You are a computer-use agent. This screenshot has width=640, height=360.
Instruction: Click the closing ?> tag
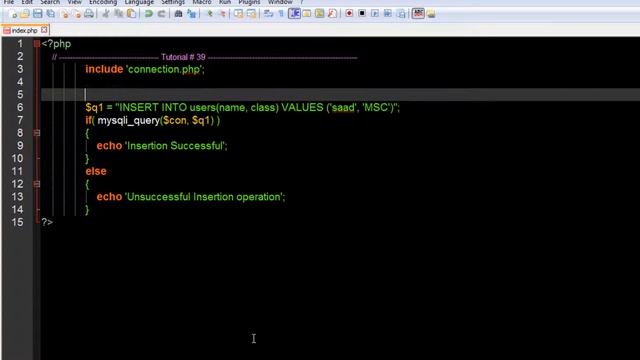47,222
